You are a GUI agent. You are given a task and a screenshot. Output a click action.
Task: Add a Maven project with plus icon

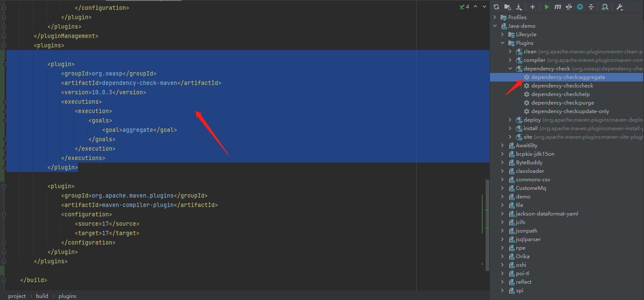pyautogui.click(x=533, y=7)
